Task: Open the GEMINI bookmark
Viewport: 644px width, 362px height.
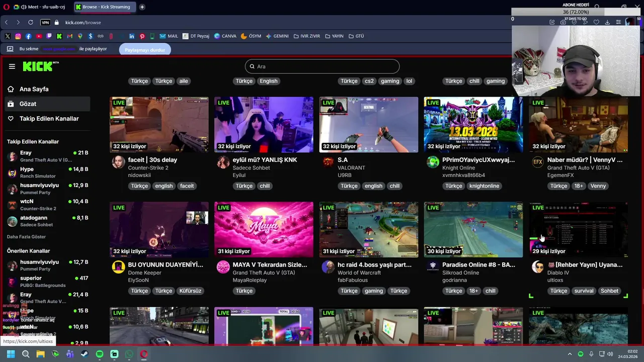Action: pos(277,36)
